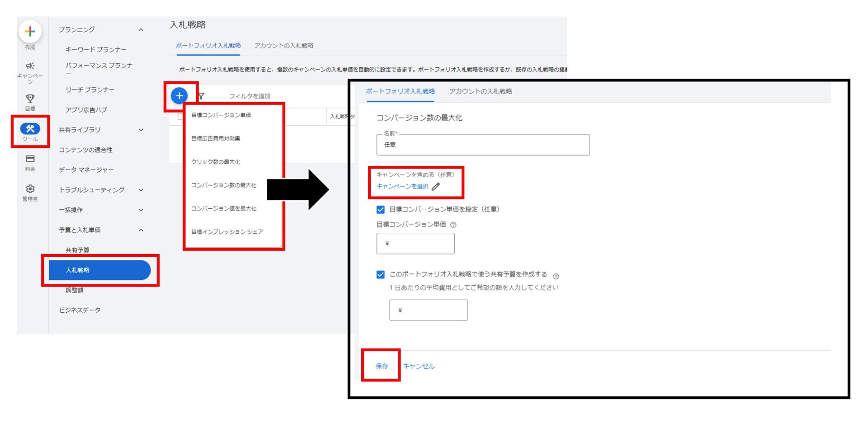
Task: Click the 保存 button
Action: pos(382,366)
